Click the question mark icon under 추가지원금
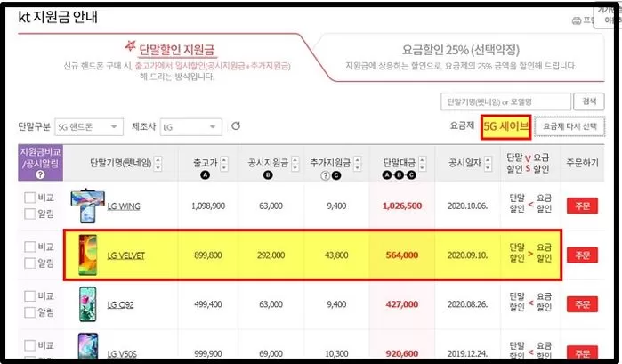This screenshot has width=622, height=364. pos(325,175)
